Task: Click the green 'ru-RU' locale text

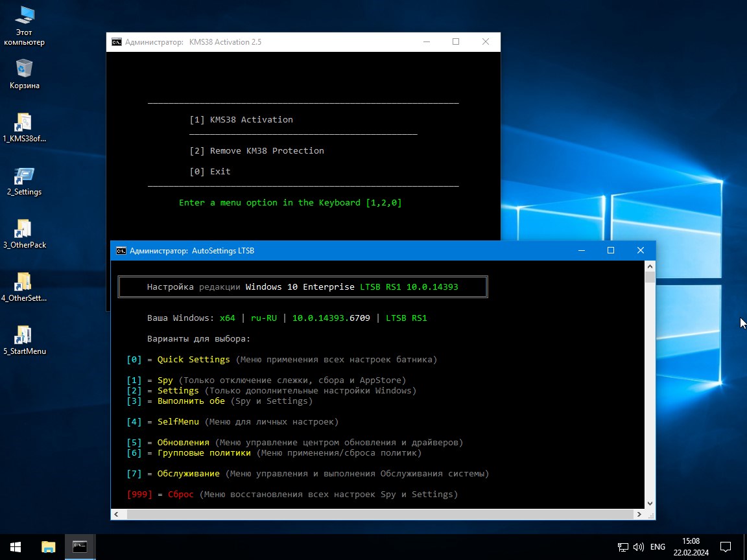Action: pyautogui.click(x=264, y=318)
